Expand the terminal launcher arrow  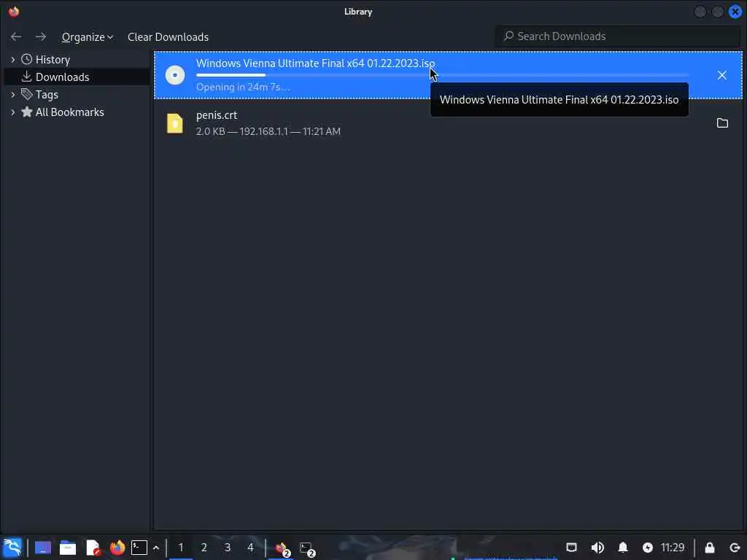(x=156, y=548)
